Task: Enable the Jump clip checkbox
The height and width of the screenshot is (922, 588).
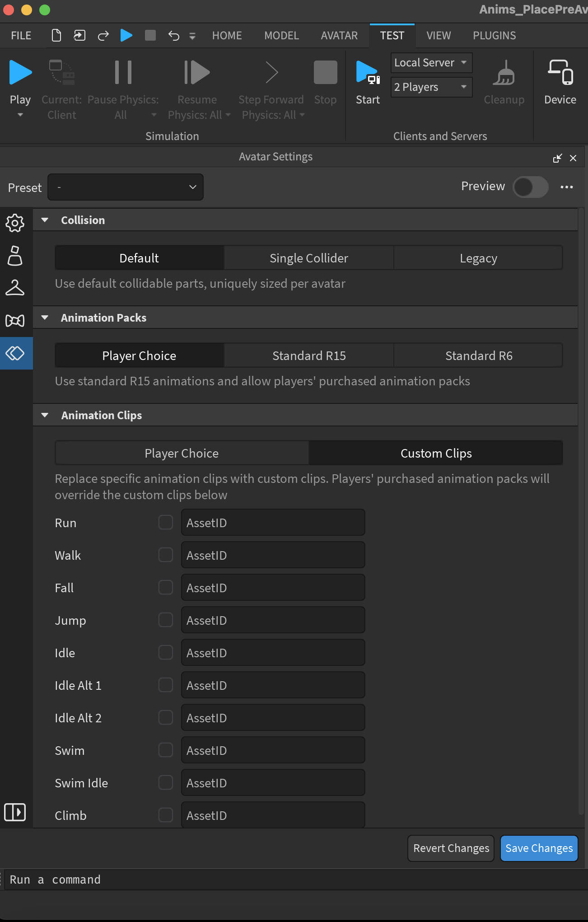Action: pyautogui.click(x=166, y=620)
